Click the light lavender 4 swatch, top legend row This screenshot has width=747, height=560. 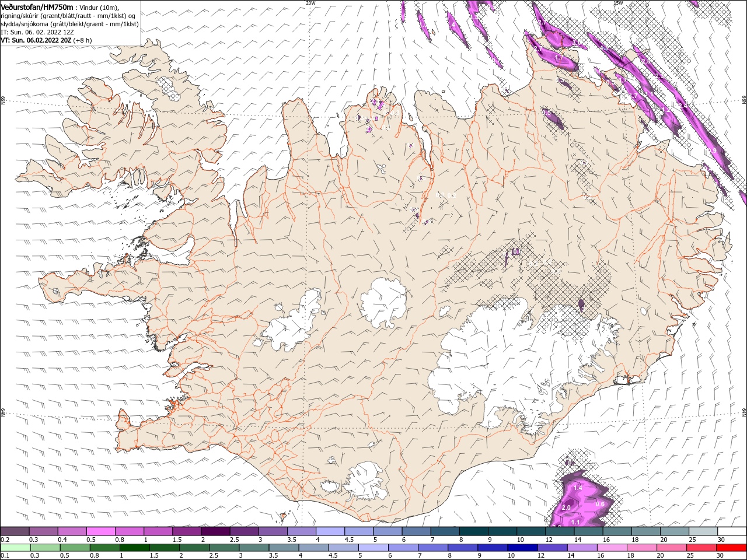[x=330, y=531]
